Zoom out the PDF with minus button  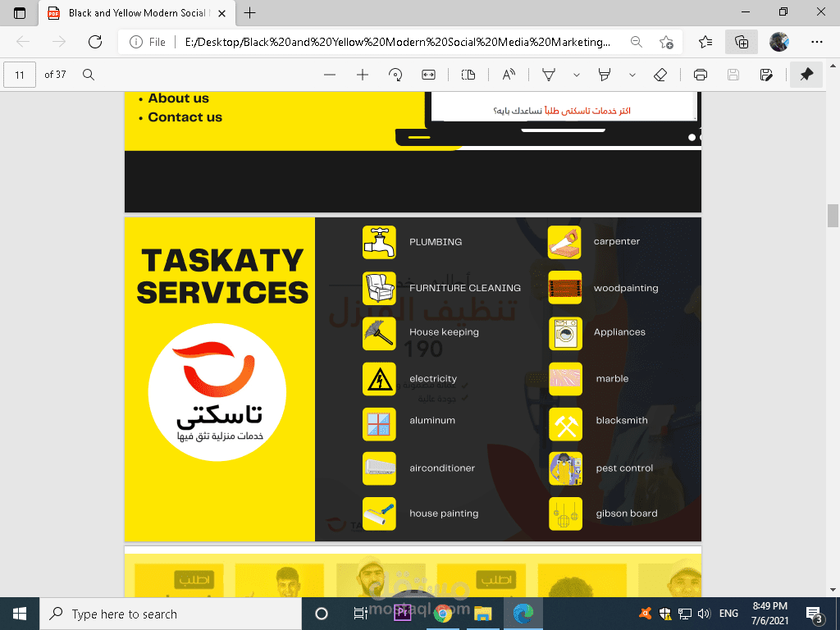(330, 75)
